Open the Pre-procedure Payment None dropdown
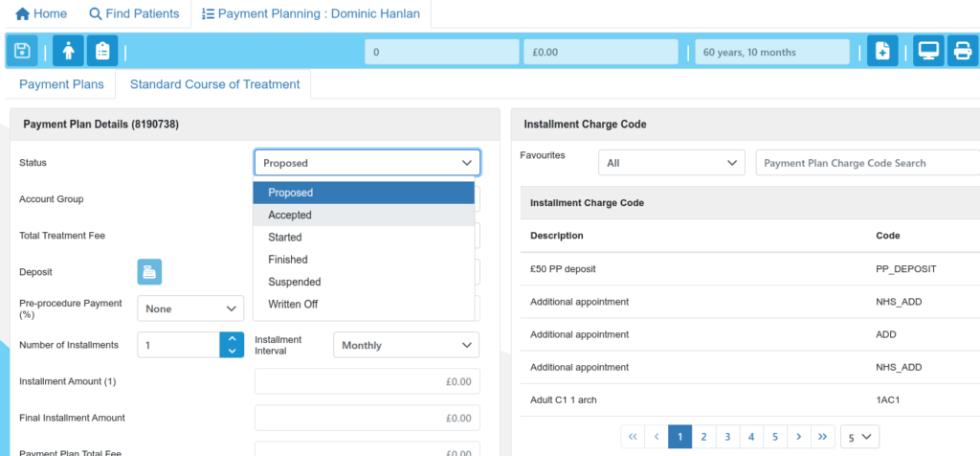This screenshot has width=980, height=456. point(190,308)
